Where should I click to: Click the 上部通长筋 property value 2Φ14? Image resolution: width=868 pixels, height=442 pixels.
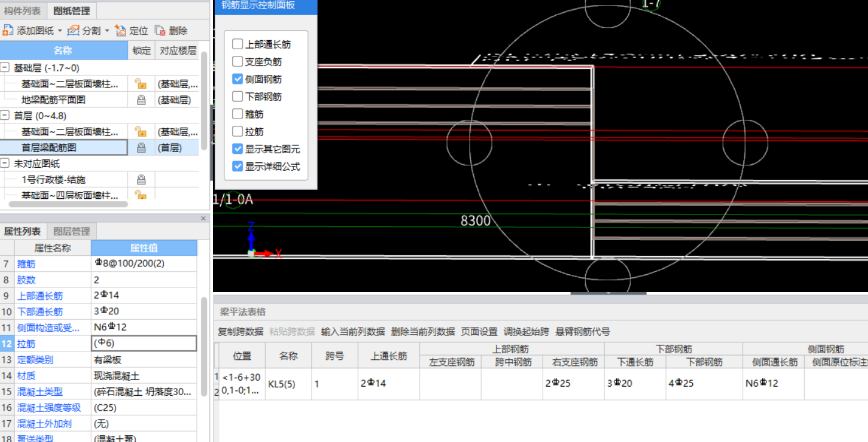pos(144,295)
